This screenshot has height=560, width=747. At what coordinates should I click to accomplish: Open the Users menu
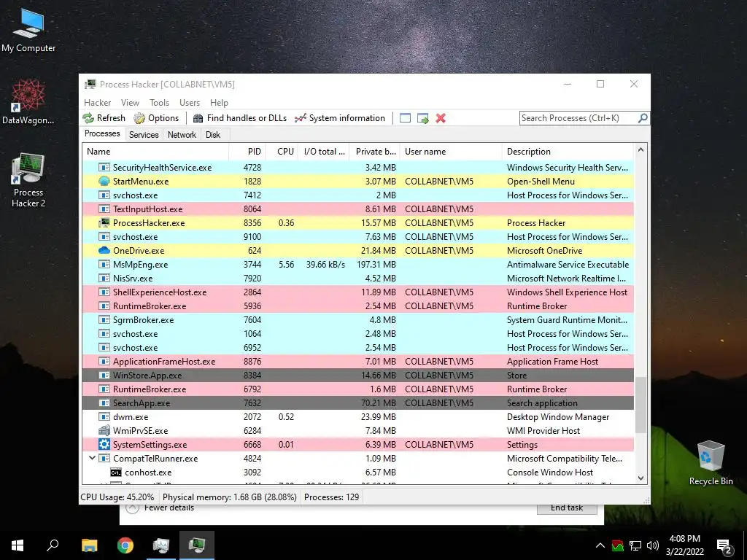(x=190, y=102)
